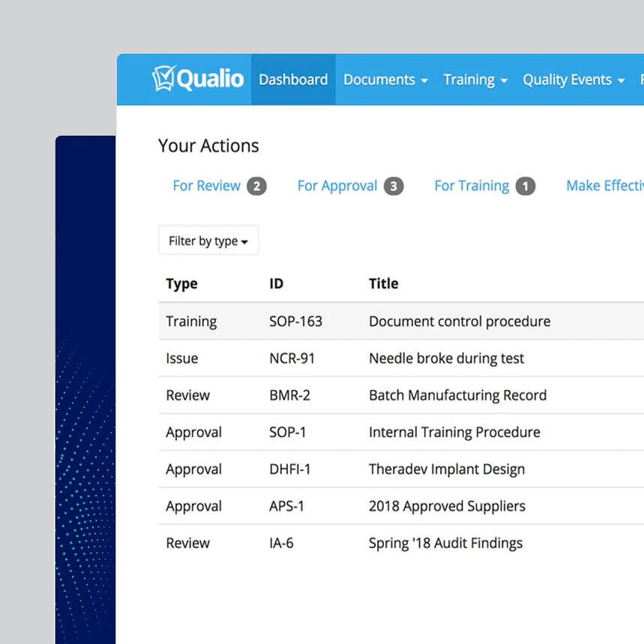Open the Batch Manufacturing Record entry
Image resolution: width=644 pixels, height=644 pixels.
click(x=457, y=395)
